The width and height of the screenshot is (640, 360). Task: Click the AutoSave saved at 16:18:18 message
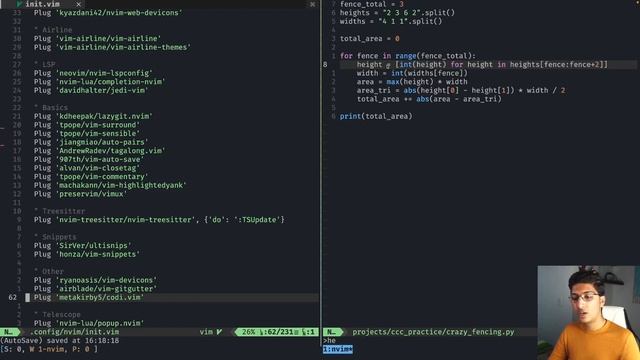tap(60, 340)
